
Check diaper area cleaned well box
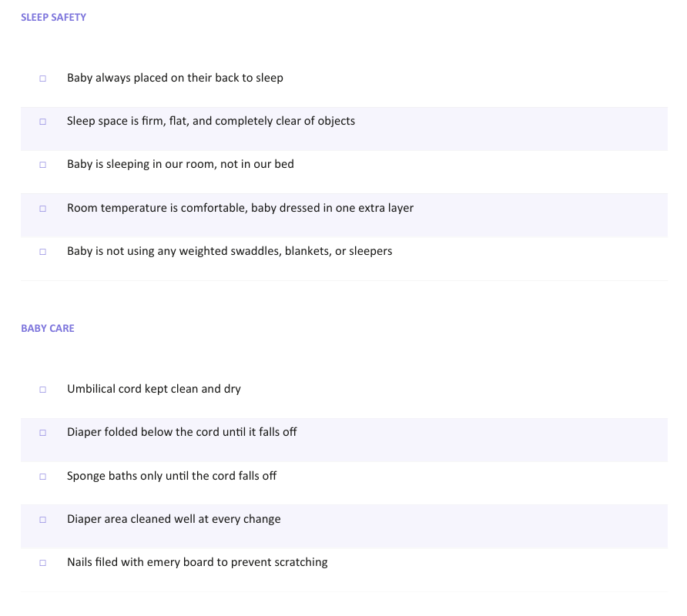(43, 520)
